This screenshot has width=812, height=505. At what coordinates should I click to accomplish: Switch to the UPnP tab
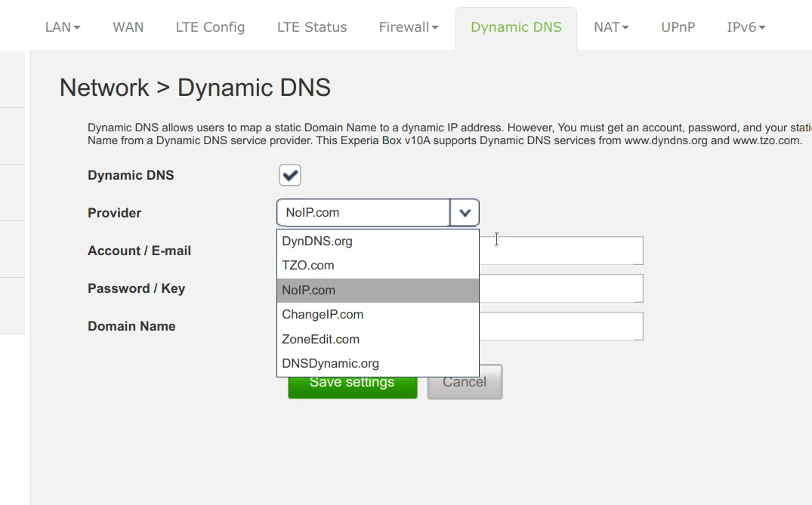click(678, 27)
